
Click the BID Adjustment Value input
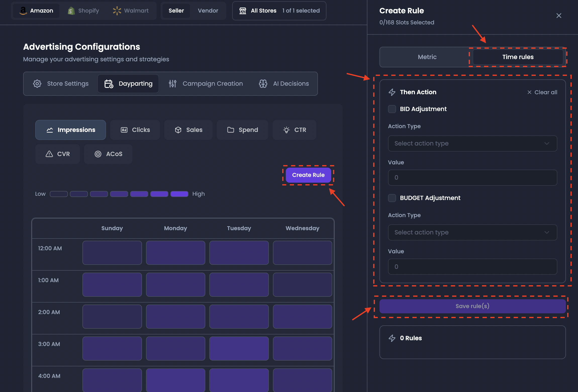(x=472, y=178)
